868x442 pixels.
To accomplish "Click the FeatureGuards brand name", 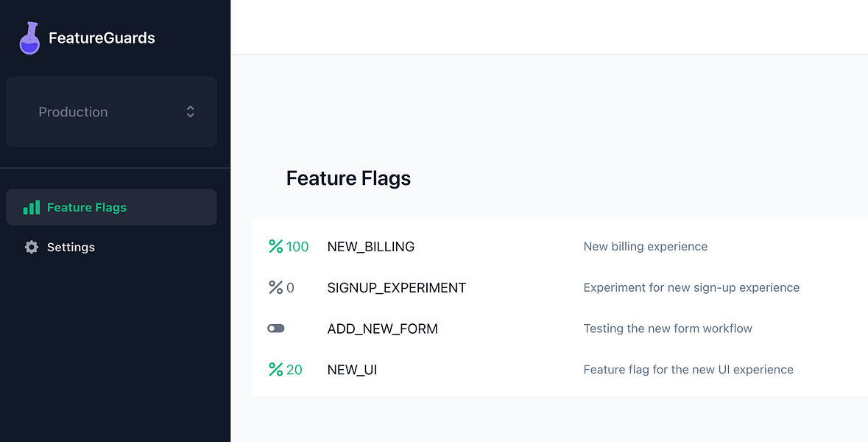I will tap(102, 38).
